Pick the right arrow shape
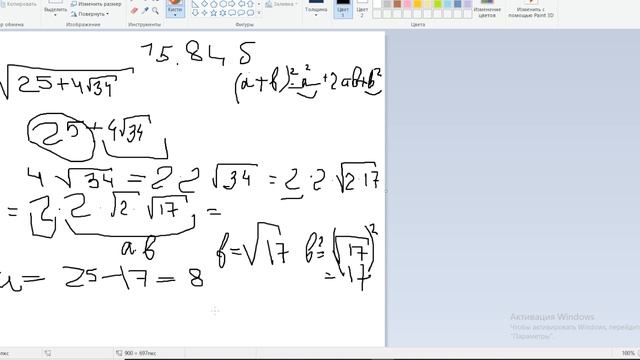 (x=232, y=4)
